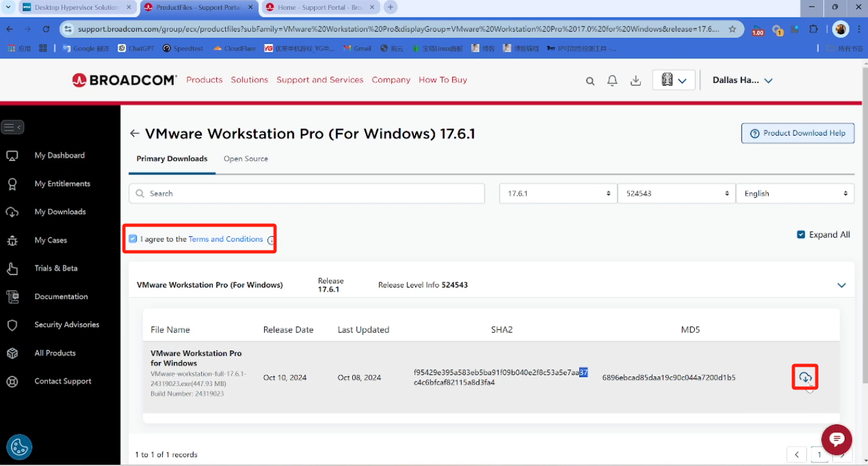868x466 pixels.
Task: Open Company menu in header
Action: coord(391,80)
